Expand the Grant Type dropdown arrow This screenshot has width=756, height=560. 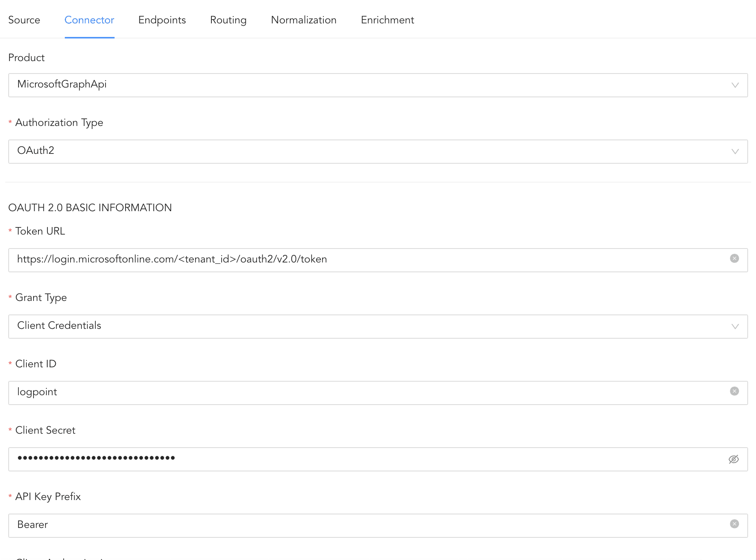click(735, 327)
